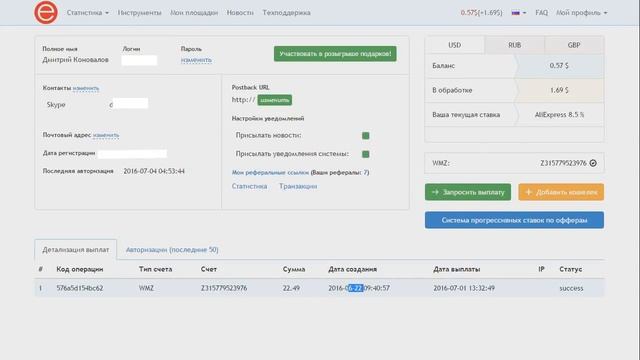
Task: Click the balance 0.57$(+1.69$) indicator
Action: [481, 13]
